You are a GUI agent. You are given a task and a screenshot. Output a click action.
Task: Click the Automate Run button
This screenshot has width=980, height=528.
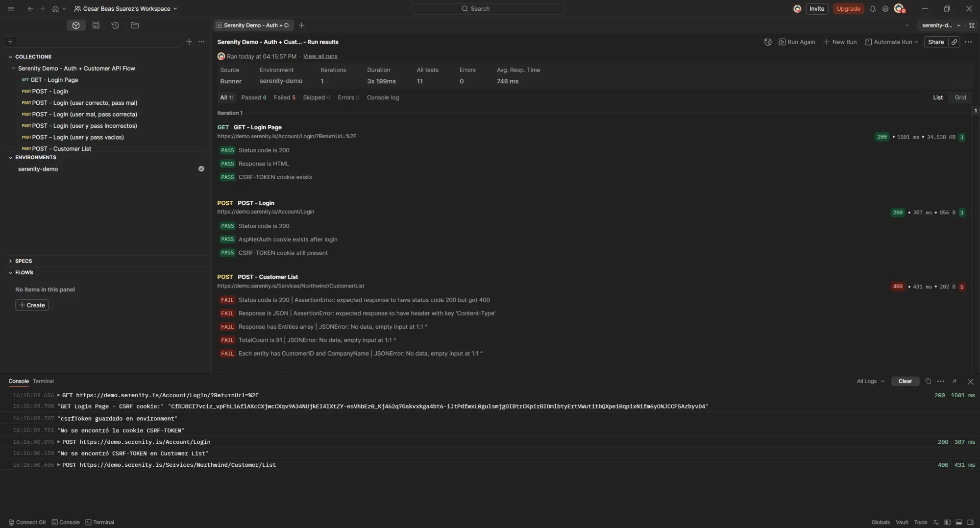point(891,42)
